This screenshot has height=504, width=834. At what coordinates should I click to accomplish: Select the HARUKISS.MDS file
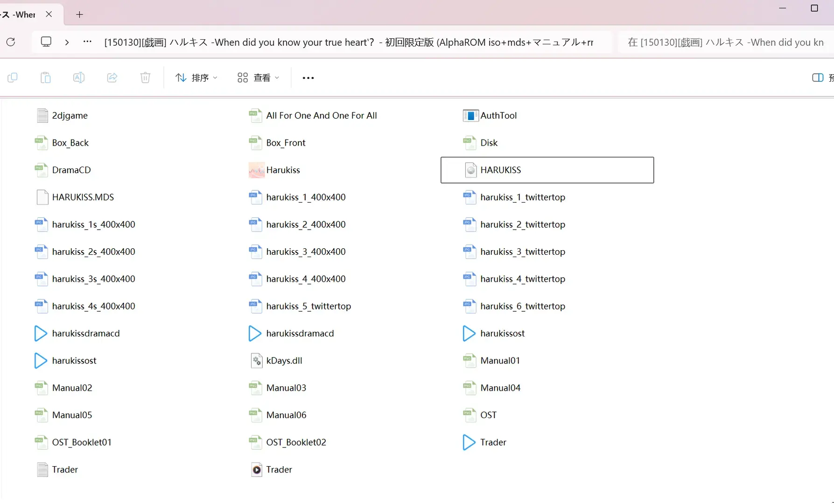[75, 197]
